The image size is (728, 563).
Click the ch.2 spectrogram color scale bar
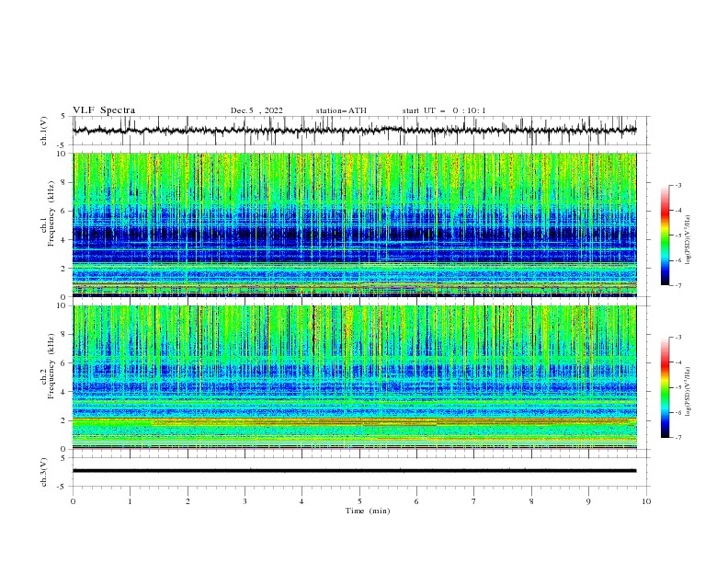click(665, 387)
